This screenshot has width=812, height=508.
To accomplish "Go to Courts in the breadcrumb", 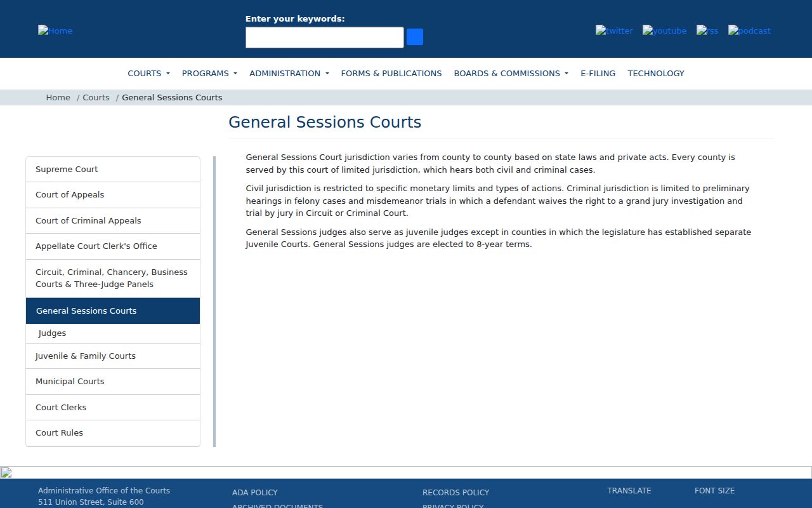I will pos(96,97).
